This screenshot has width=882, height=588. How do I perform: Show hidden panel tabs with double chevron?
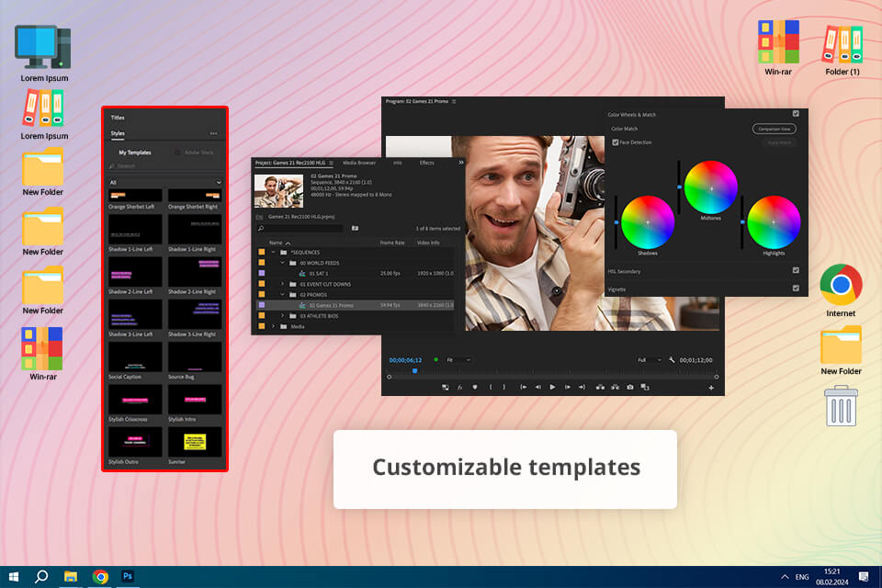pos(461,163)
